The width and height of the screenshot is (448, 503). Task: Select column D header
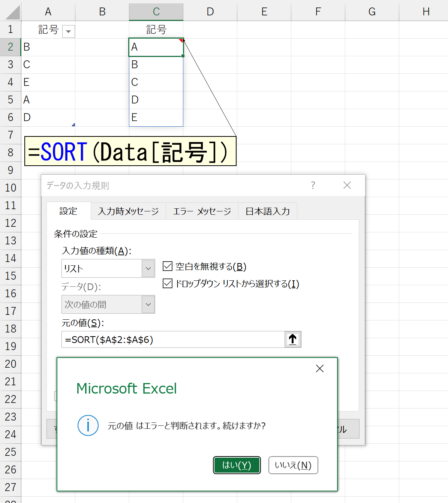tap(210, 12)
